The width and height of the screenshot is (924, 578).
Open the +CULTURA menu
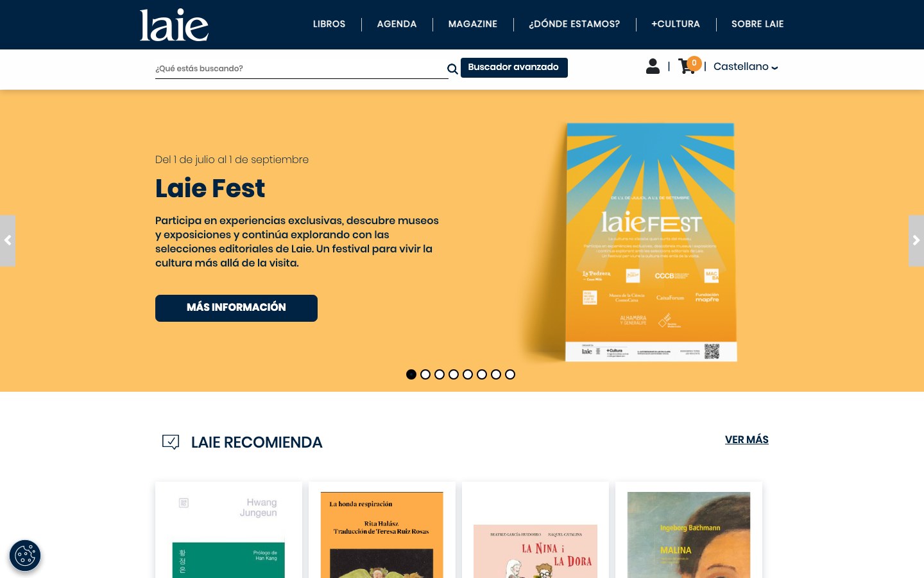[676, 24]
